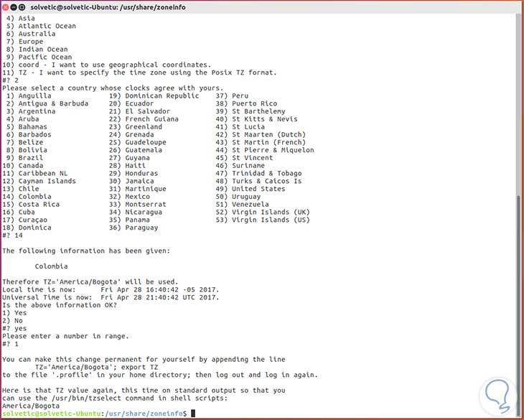
Task: Click the '53) Virgin Islands (US)' entry
Action: pyautogui.click(x=263, y=220)
